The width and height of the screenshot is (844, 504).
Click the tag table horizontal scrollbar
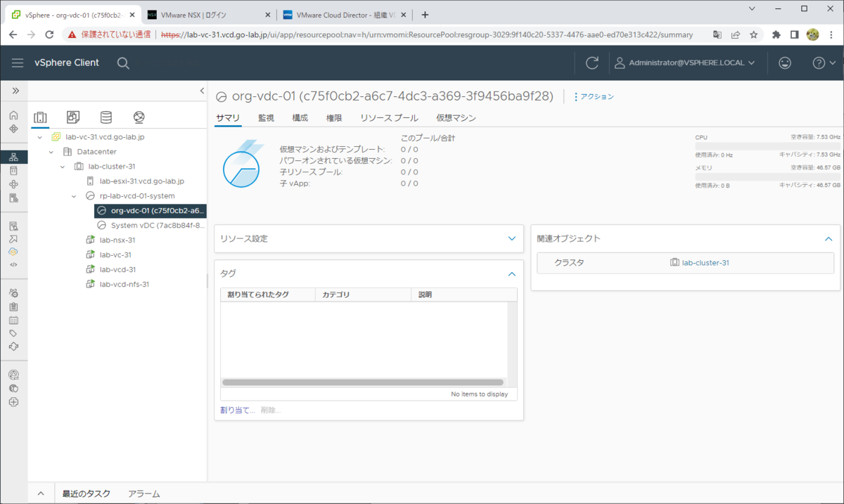pos(363,382)
